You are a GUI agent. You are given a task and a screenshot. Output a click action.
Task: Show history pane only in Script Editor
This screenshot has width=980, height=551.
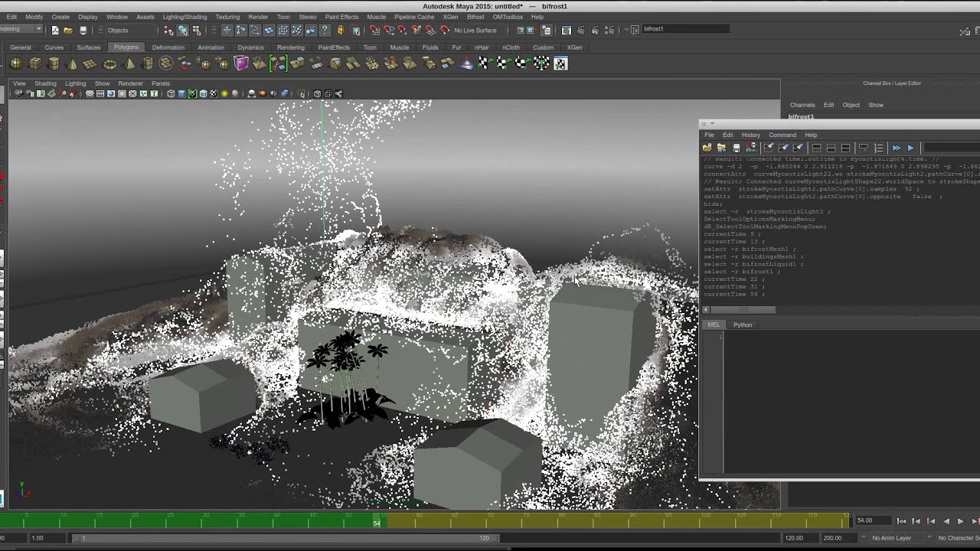coord(816,148)
